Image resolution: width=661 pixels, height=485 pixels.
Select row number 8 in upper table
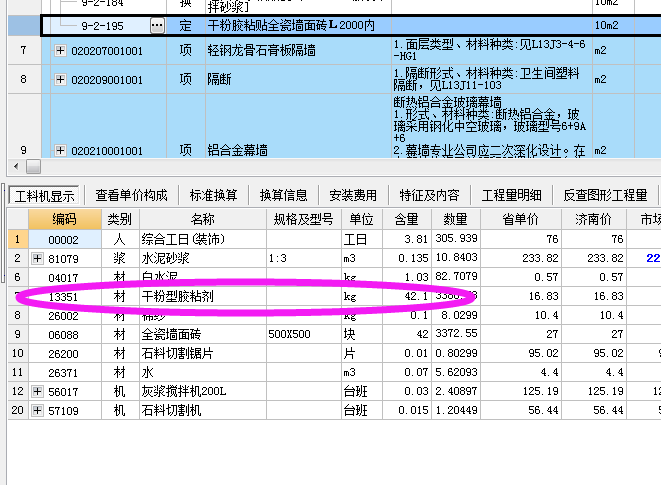[24, 79]
